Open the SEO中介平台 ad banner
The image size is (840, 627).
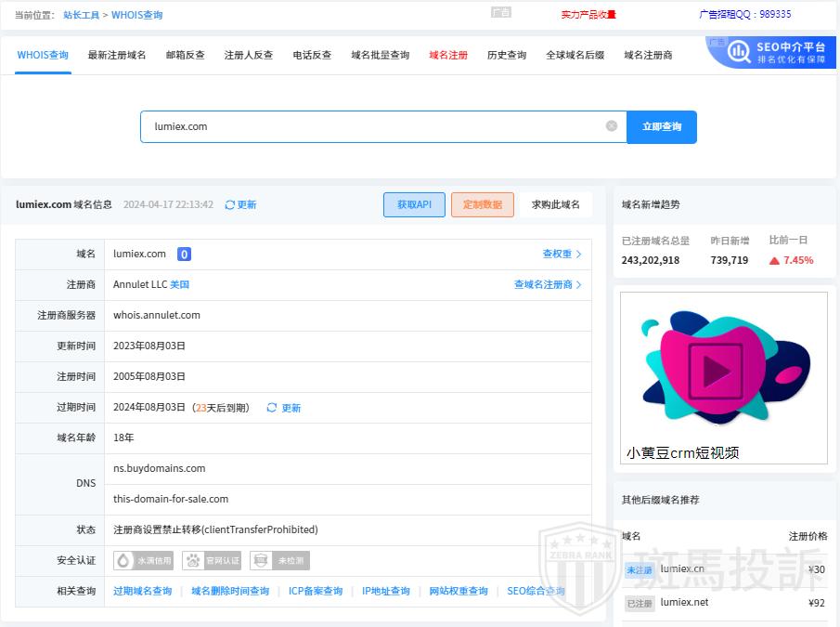(x=772, y=52)
